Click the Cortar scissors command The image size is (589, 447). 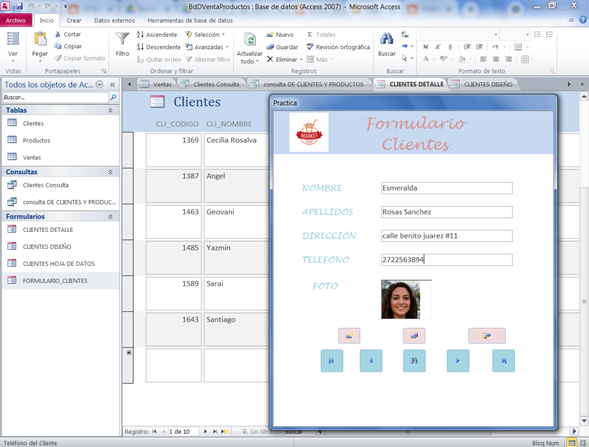pyautogui.click(x=68, y=34)
